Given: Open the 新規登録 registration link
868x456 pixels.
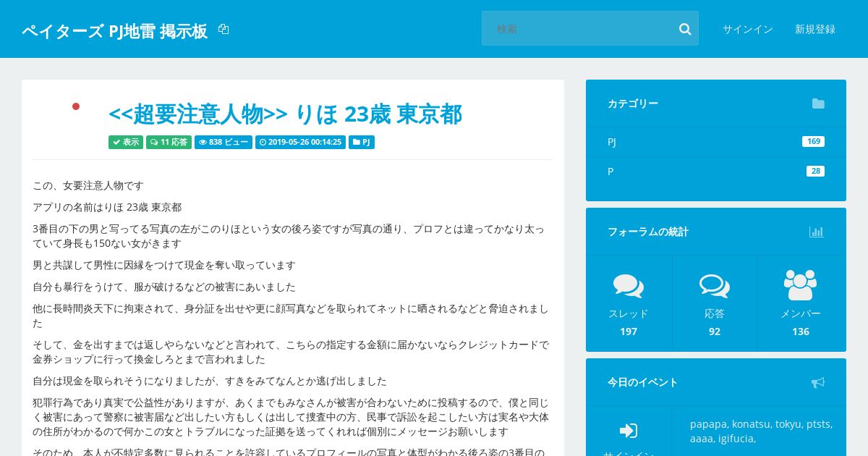Looking at the screenshot, I should 815,29.
